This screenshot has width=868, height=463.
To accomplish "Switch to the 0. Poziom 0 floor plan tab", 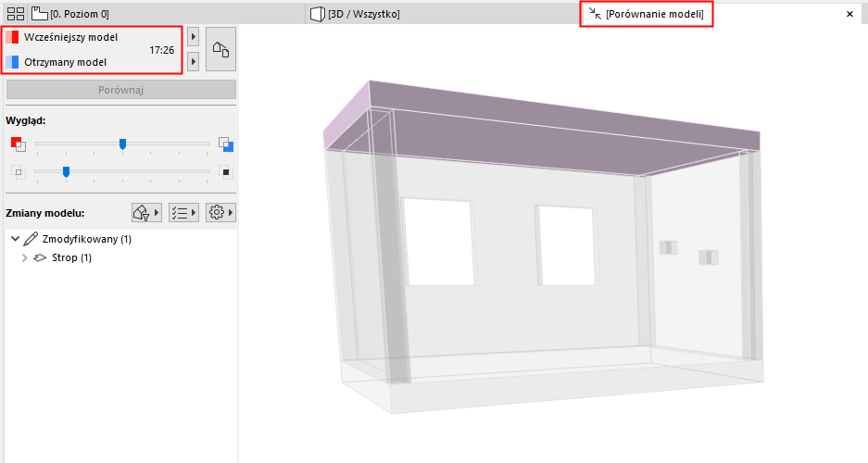I will [70, 14].
